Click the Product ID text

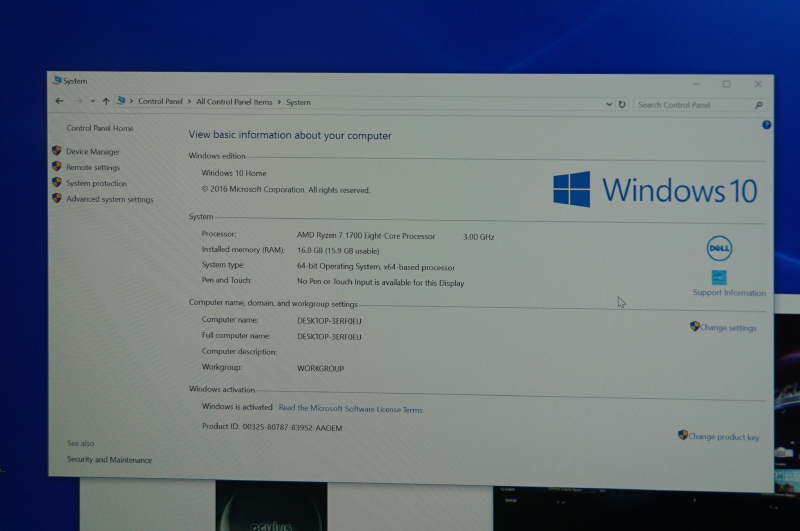(x=272, y=427)
